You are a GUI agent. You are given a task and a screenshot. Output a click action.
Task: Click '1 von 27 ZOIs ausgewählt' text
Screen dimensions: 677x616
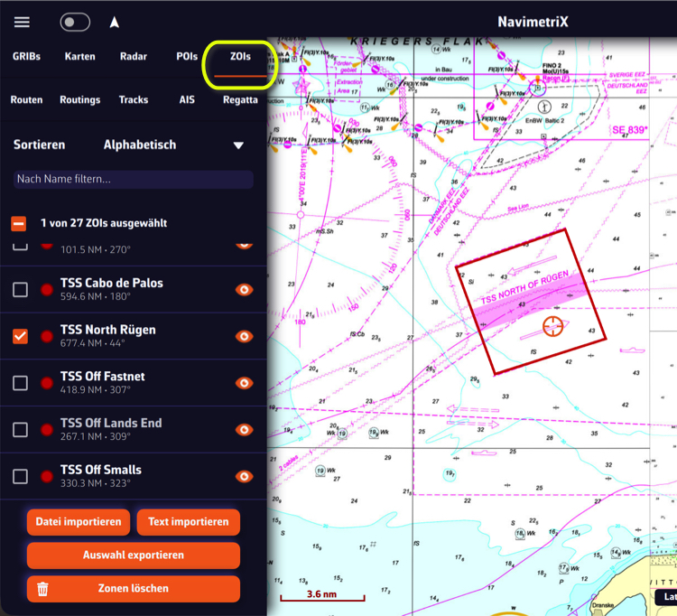[104, 223]
